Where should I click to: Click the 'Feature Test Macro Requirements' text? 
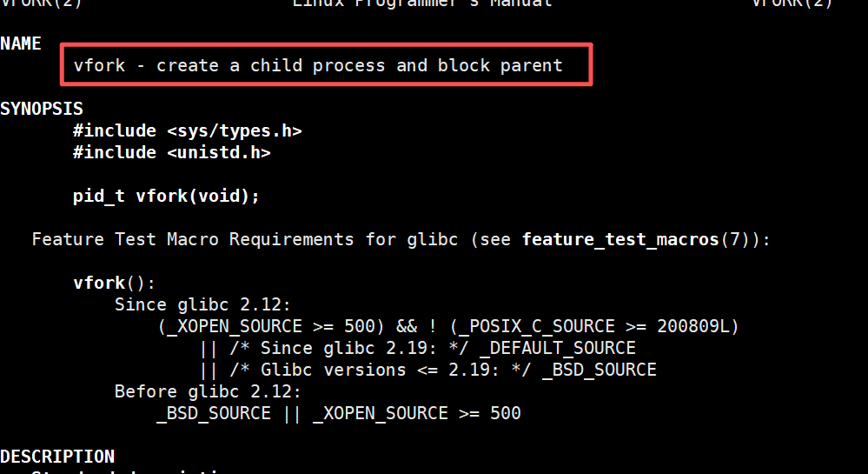pyautogui.click(x=193, y=239)
